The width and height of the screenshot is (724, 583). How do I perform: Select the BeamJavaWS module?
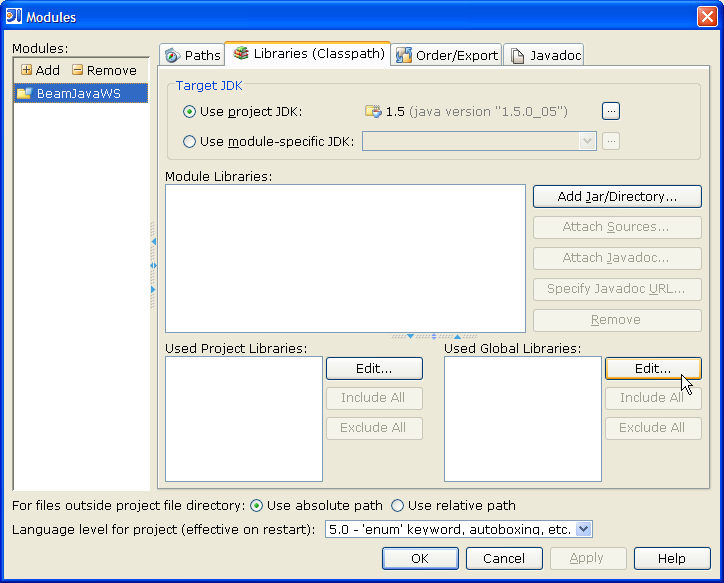(81, 93)
